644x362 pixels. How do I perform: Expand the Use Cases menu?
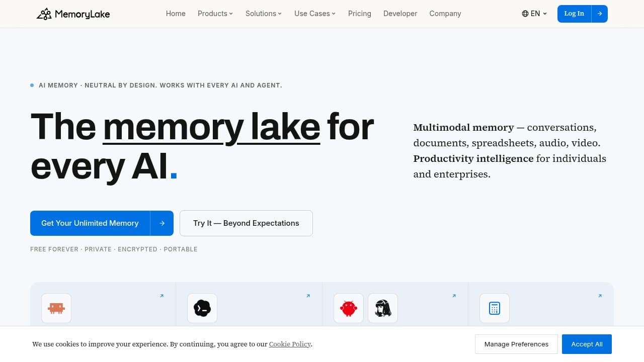click(315, 14)
